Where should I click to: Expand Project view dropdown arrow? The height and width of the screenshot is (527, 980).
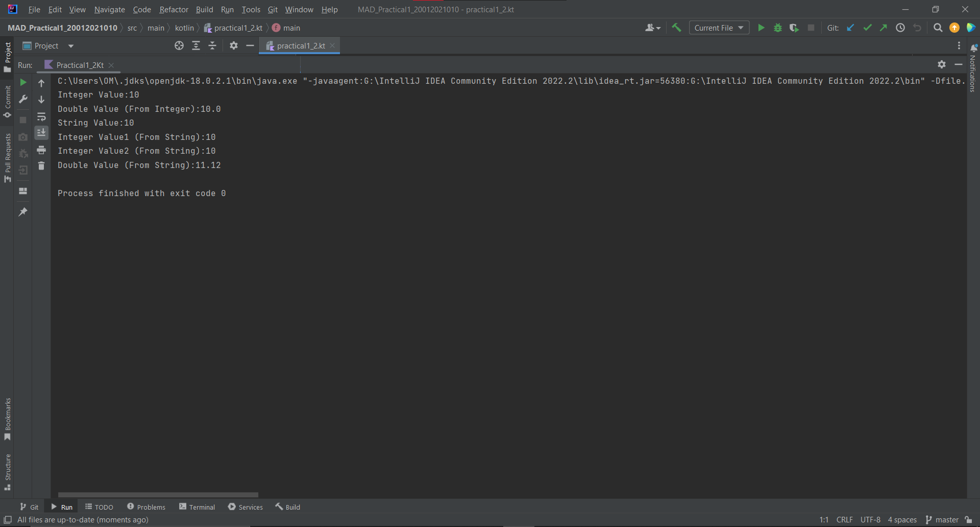(x=71, y=46)
